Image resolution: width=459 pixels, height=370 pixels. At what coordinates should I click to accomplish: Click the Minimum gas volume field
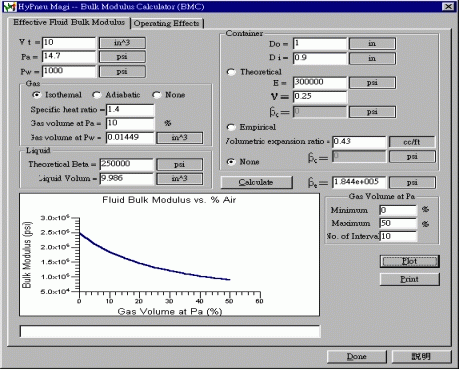(x=398, y=210)
